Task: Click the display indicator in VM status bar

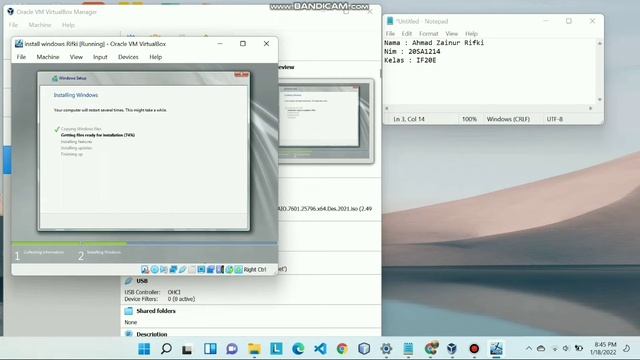Action: [x=201, y=269]
